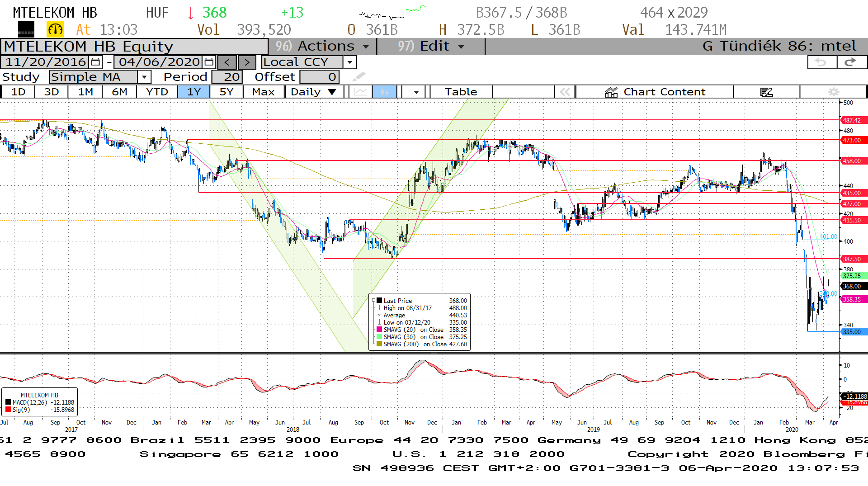868x486 pixels.
Task: Click the 415.50 red price level label
Action: click(854, 220)
